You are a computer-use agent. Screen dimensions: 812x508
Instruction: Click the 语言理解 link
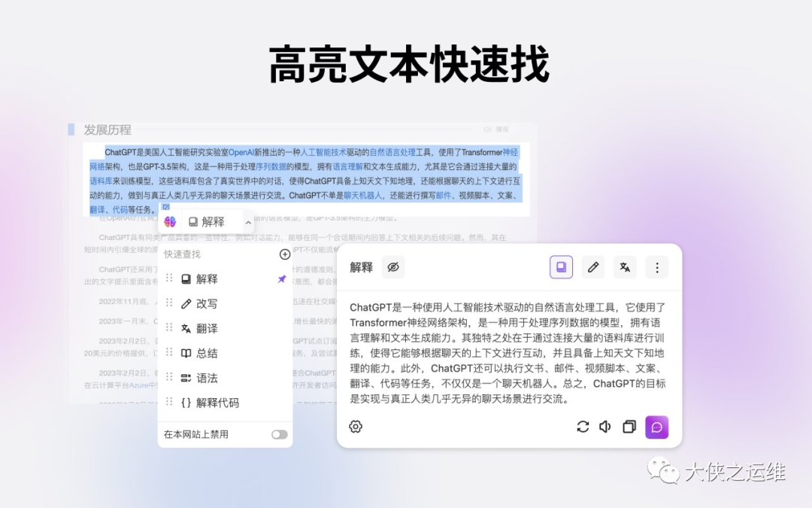click(347, 166)
